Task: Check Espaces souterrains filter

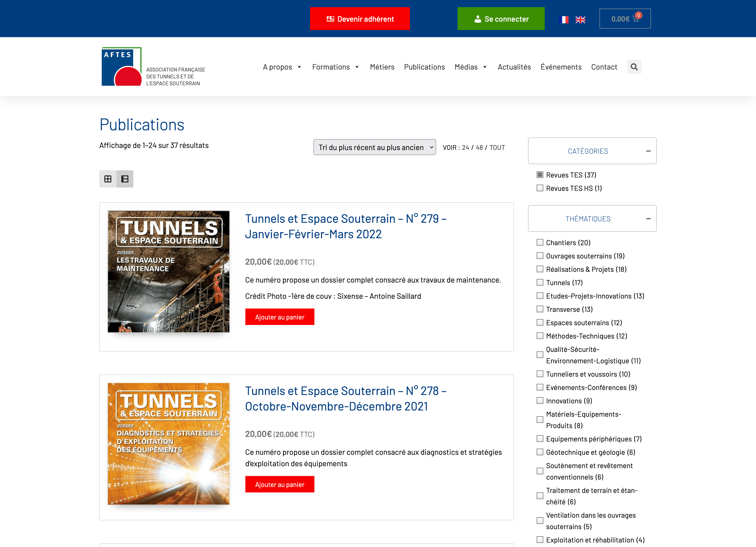Action: pyautogui.click(x=540, y=322)
